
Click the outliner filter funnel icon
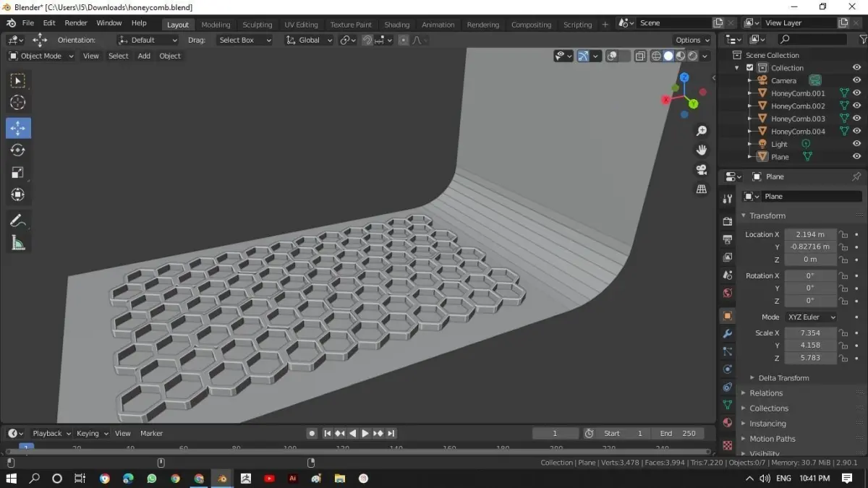point(863,39)
